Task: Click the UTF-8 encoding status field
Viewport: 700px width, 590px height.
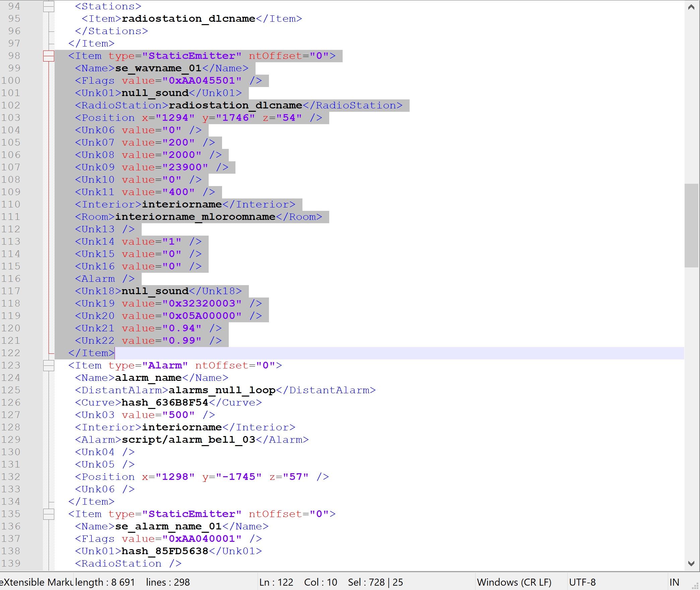Action: pos(582,582)
